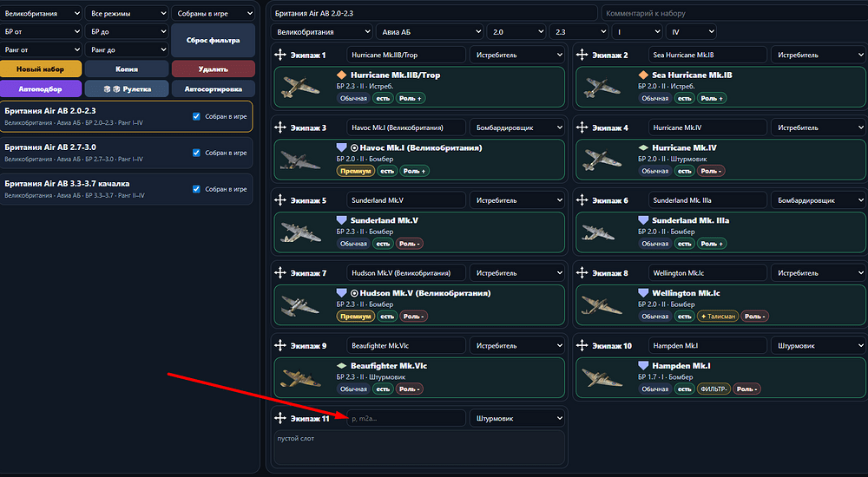
Task: Click the Hurricane Mk.IIB/Trop aircraft thumbnail
Action: [301, 87]
